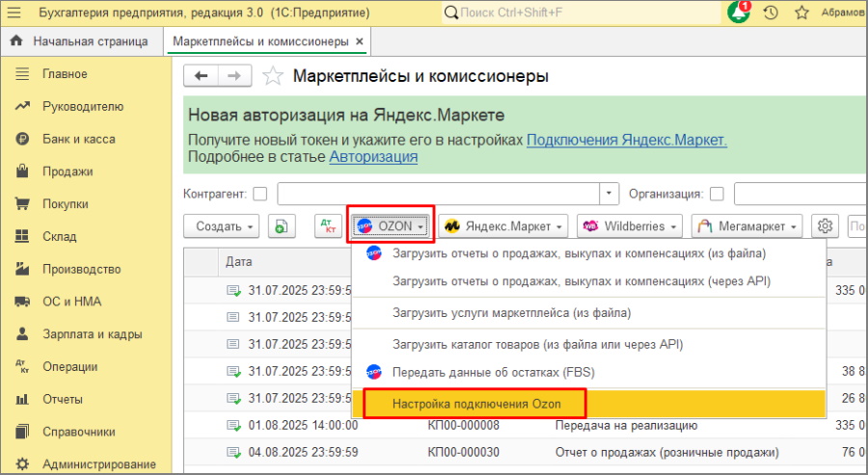This screenshot has height=475, width=868.
Task: Open the Wildberries dropdown
Action: pyautogui.click(x=630, y=226)
